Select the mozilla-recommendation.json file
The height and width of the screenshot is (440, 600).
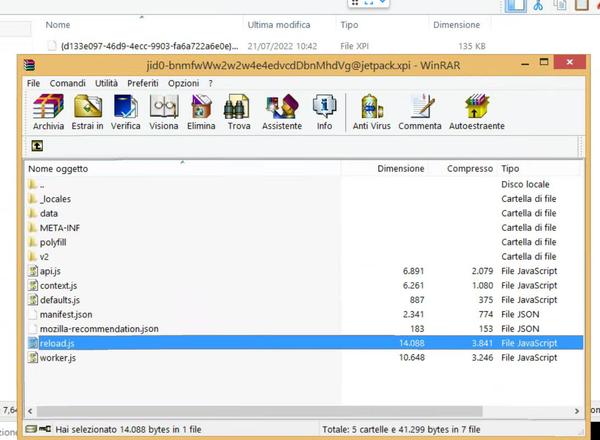[x=305, y=329]
